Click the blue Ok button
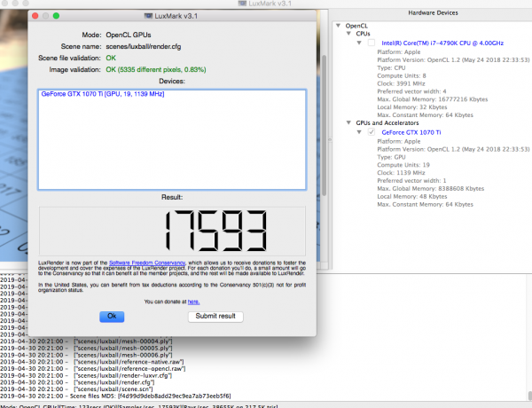 point(112,317)
